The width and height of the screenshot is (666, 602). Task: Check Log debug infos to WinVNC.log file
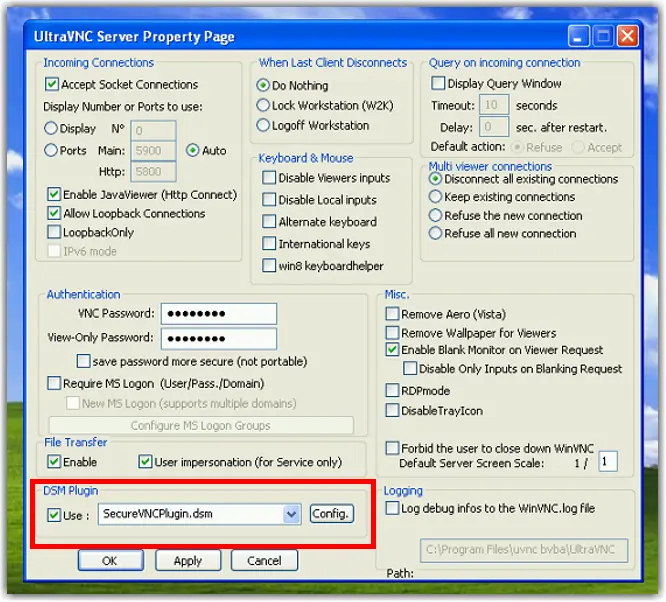coord(392,508)
